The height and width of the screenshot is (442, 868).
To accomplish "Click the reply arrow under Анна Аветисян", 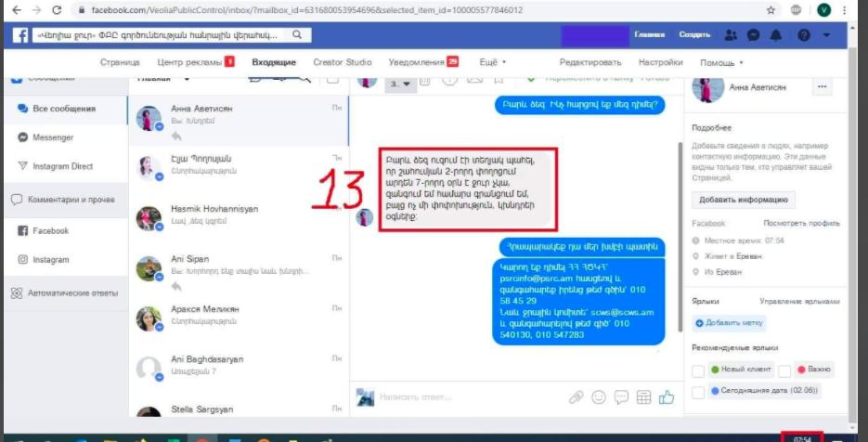I will [176, 136].
